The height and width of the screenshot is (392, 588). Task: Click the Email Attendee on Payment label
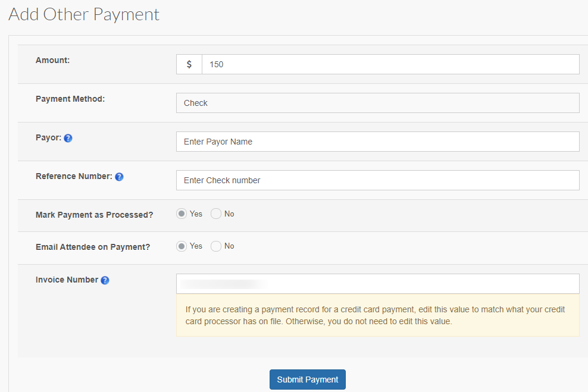[93, 247]
